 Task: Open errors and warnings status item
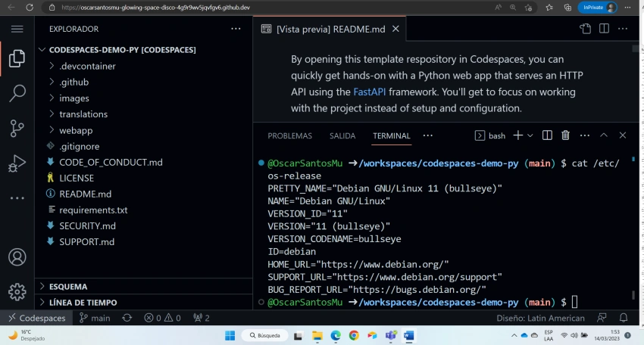coord(162,318)
